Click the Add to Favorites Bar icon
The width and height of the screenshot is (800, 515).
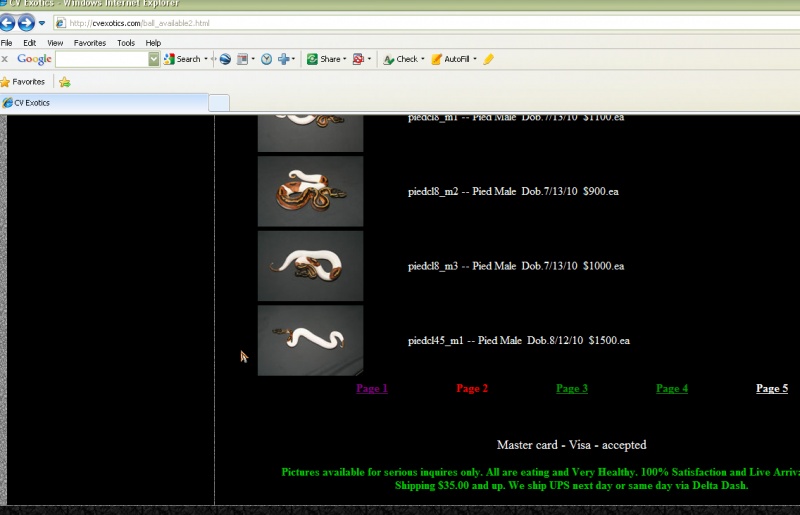(65, 82)
